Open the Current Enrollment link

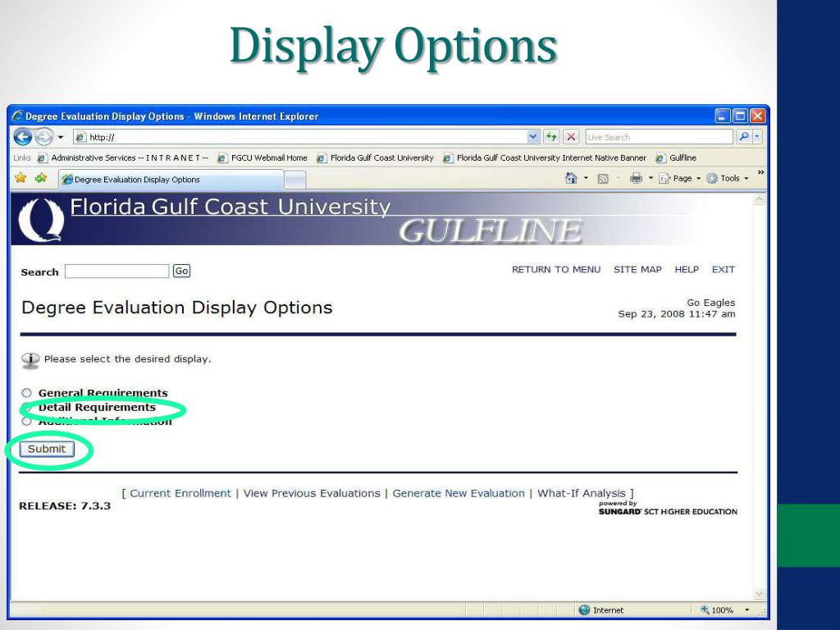pyautogui.click(x=180, y=493)
